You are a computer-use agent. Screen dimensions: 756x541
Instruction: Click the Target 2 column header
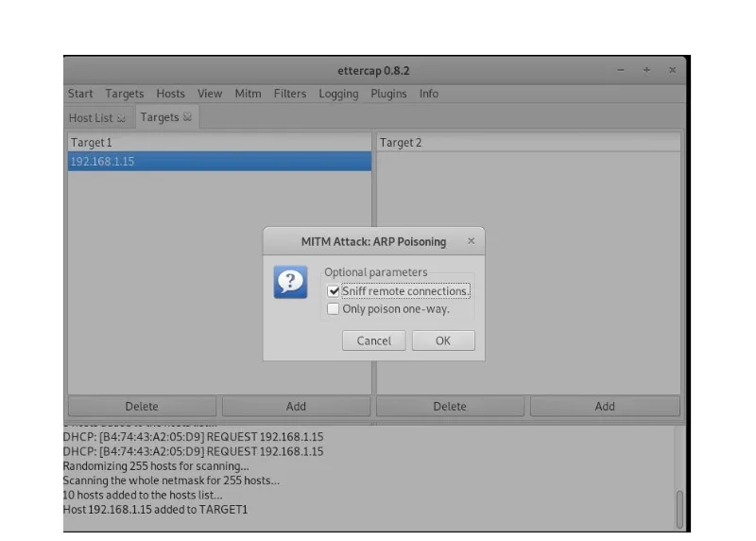[528, 143]
